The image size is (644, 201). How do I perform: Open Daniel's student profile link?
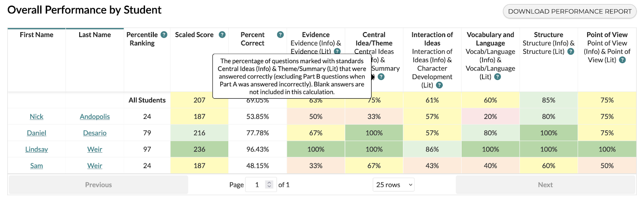pyautogui.click(x=37, y=133)
